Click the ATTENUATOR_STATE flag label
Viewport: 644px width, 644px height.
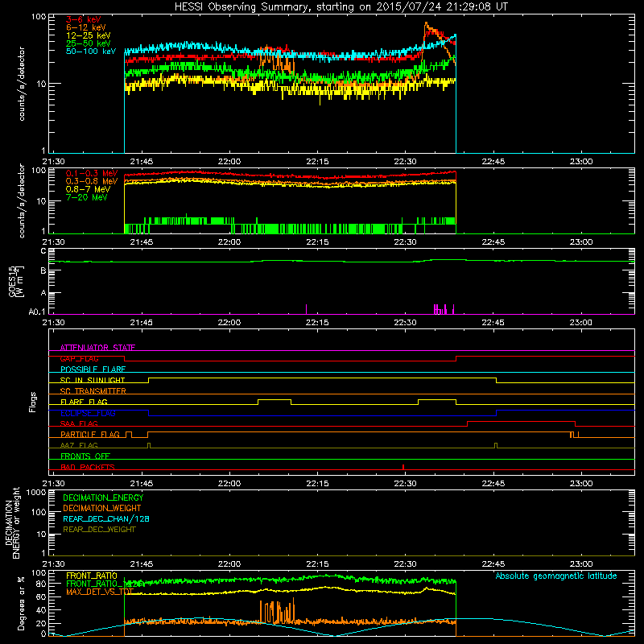pyautogui.click(x=97, y=348)
